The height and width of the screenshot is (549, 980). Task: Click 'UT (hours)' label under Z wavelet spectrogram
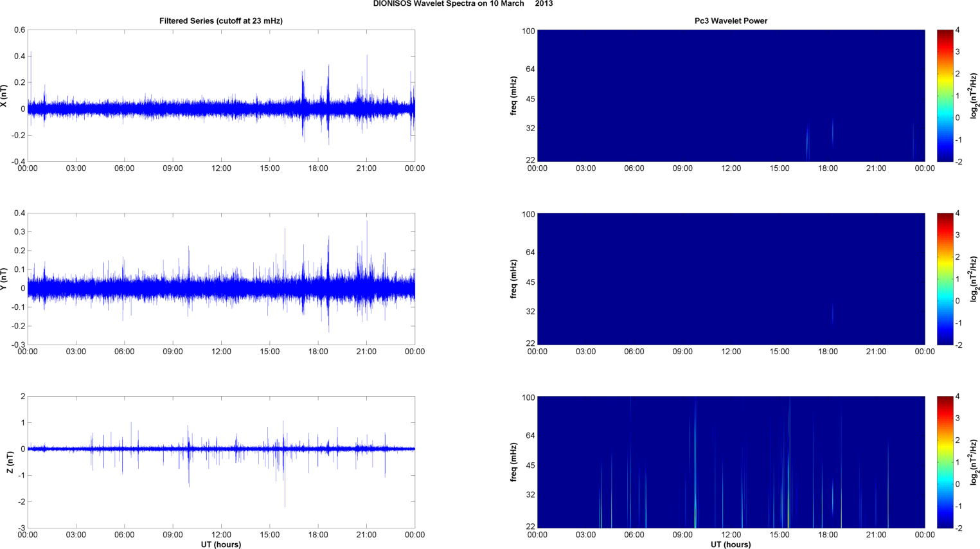click(x=731, y=544)
